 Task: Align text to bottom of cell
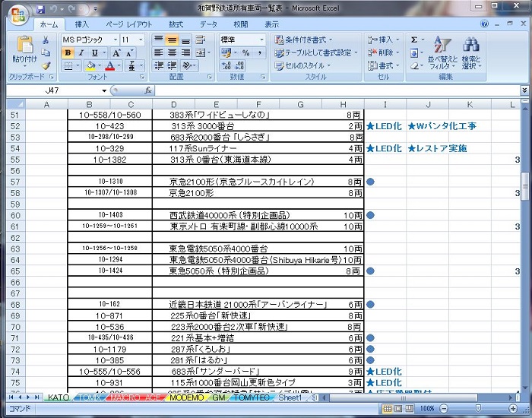[185, 40]
